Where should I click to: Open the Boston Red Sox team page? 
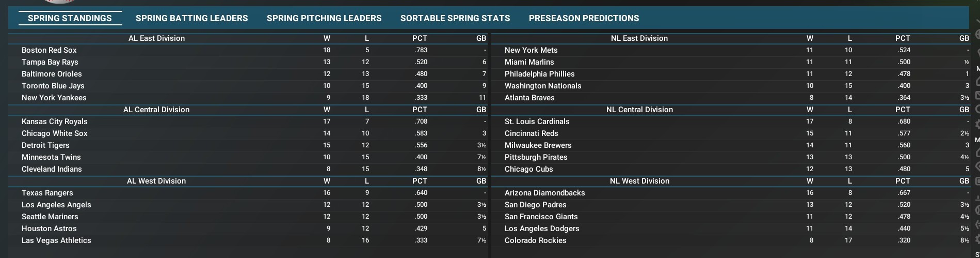pyautogui.click(x=49, y=50)
